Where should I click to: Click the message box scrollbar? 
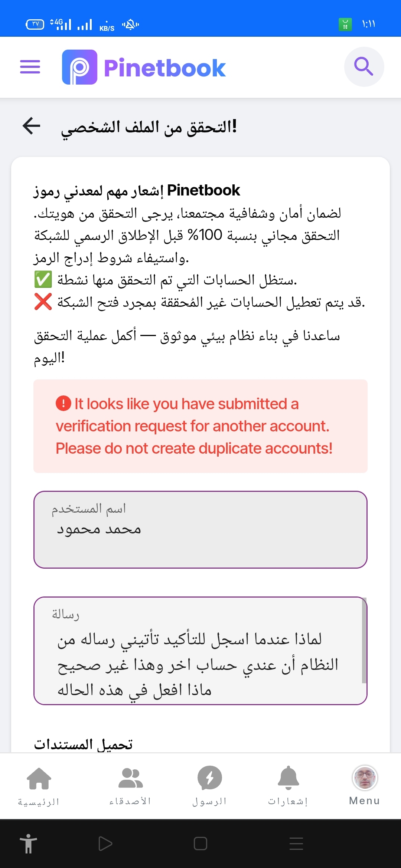click(x=364, y=640)
